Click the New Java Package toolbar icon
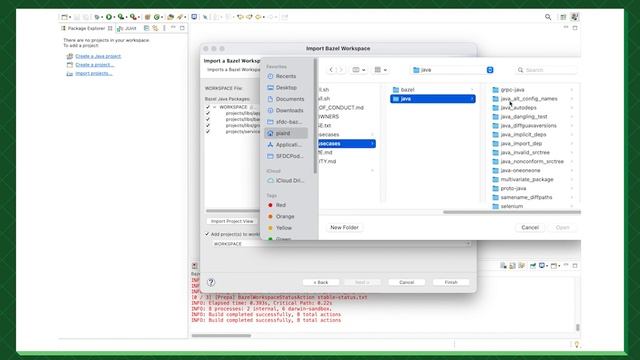 [148, 17]
